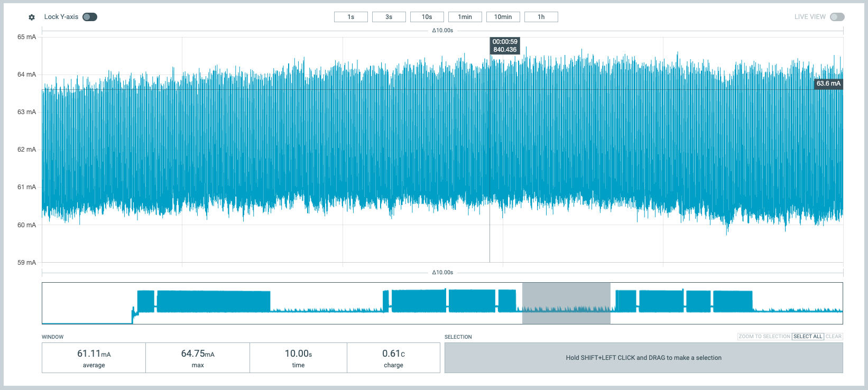Image resolution: width=868 pixels, height=390 pixels.
Task: Click the SHIFT+LEFT CLICK selection hint panel
Action: tap(643, 358)
